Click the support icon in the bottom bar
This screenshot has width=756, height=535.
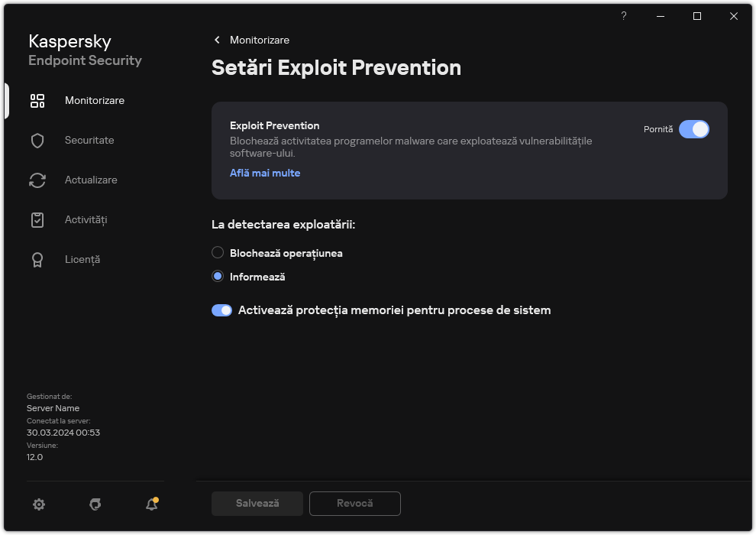[95, 505]
